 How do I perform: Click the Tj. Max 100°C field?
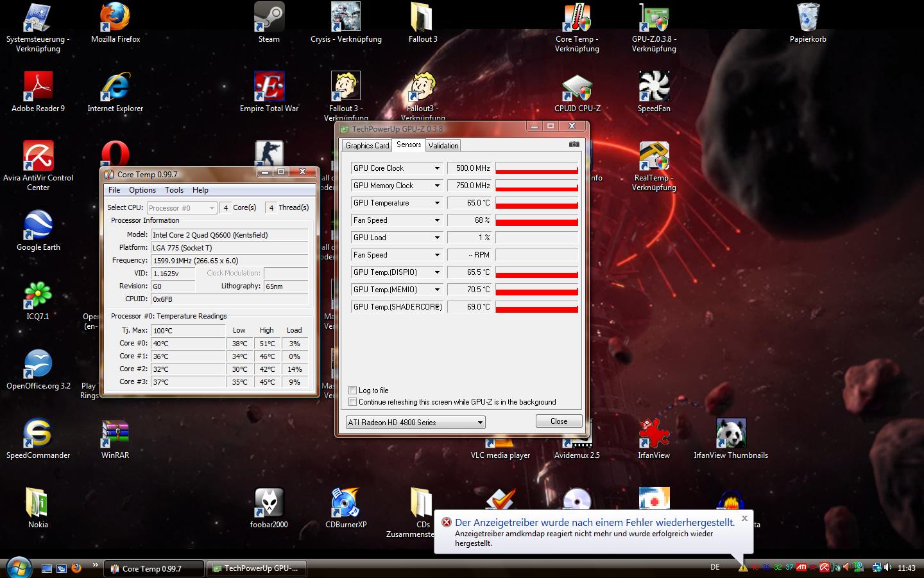point(188,330)
